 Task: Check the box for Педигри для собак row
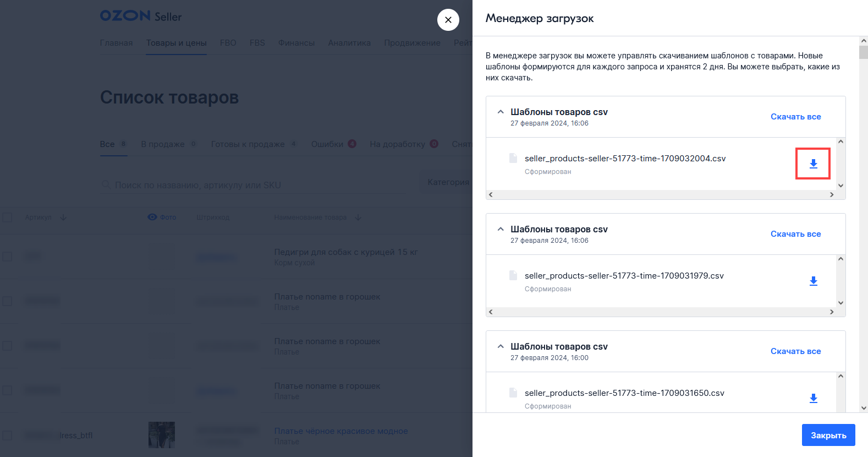click(x=7, y=257)
